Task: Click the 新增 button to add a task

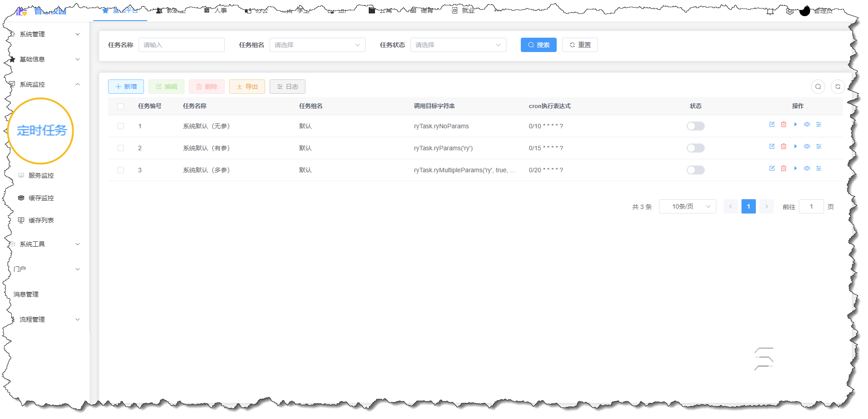Action: click(126, 87)
